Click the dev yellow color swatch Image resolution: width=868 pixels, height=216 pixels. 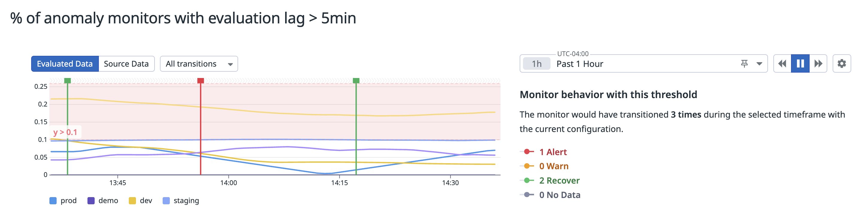tap(132, 201)
